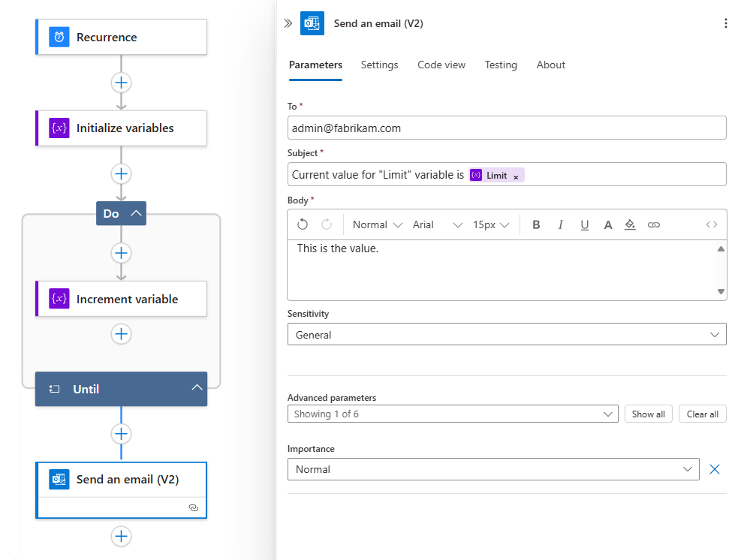Toggle bold formatting in the Body editor
738x560 pixels.
[x=536, y=224]
